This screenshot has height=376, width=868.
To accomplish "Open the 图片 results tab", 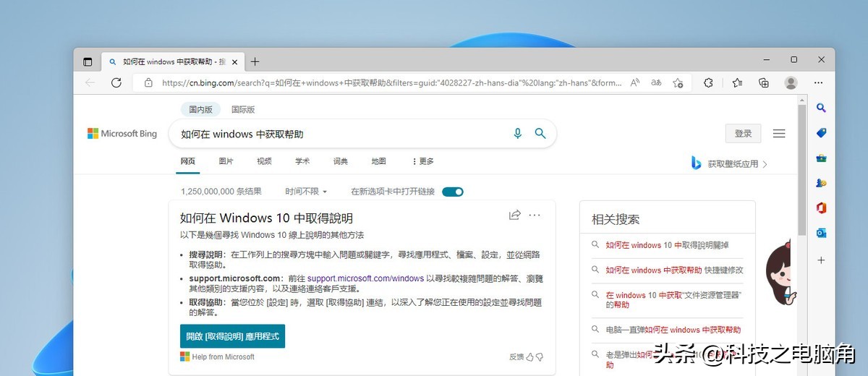I will point(226,161).
